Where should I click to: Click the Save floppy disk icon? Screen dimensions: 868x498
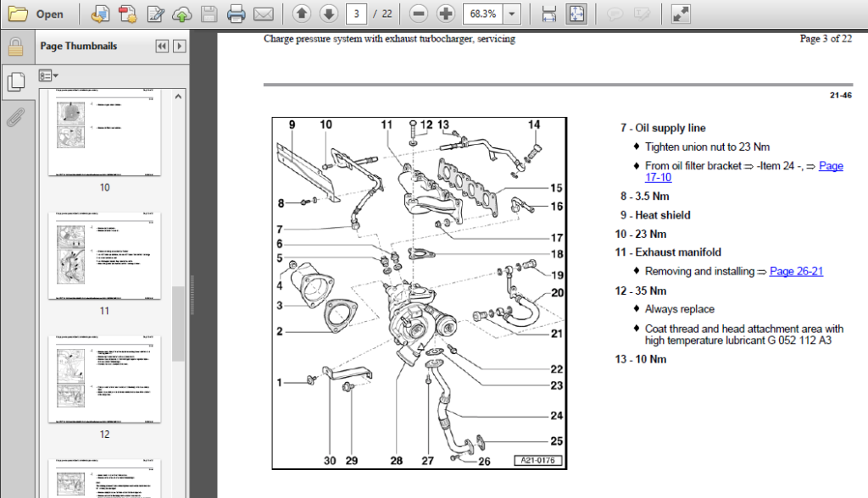click(x=209, y=14)
